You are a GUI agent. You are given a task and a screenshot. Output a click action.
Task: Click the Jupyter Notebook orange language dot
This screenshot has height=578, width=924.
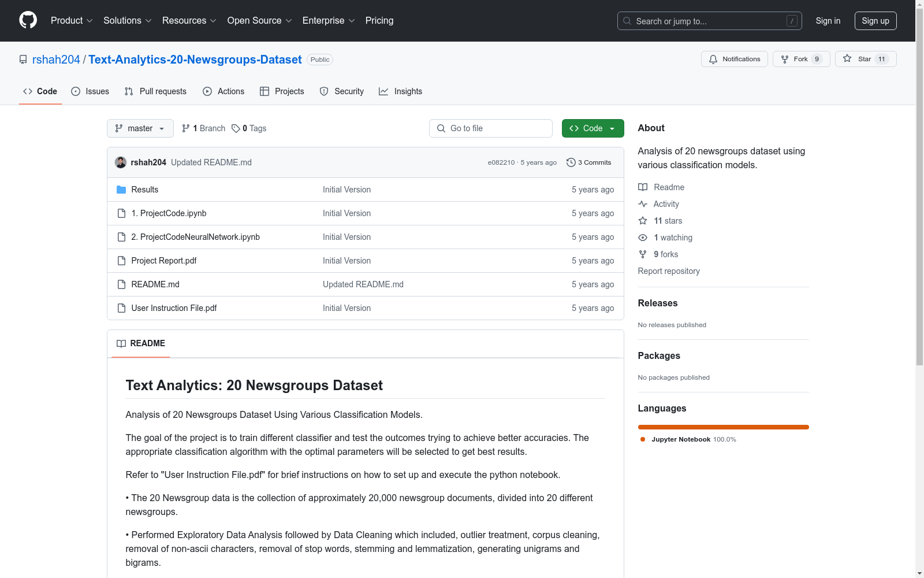click(x=643, y=439)
